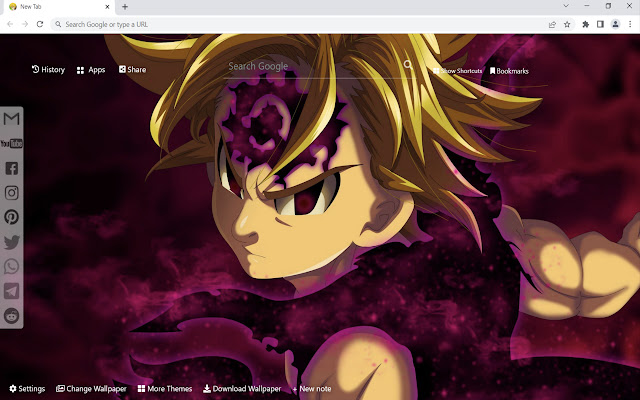Screen dimensions: 640x400
Task: Open the History link
Action: pyautogui.click(x=48, y=70)
